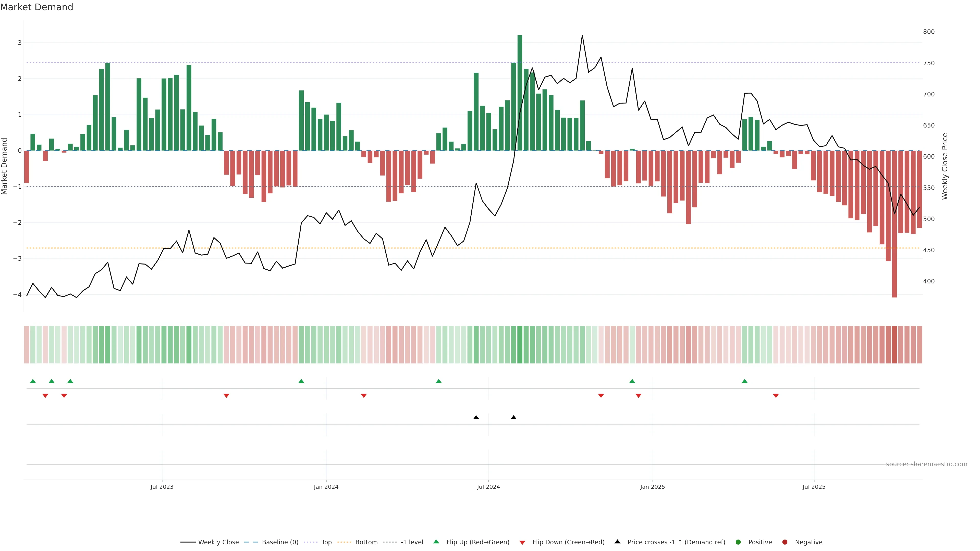
Task: Click the first black price-cross triangle before Jul 2024
Action: [476, 418]
